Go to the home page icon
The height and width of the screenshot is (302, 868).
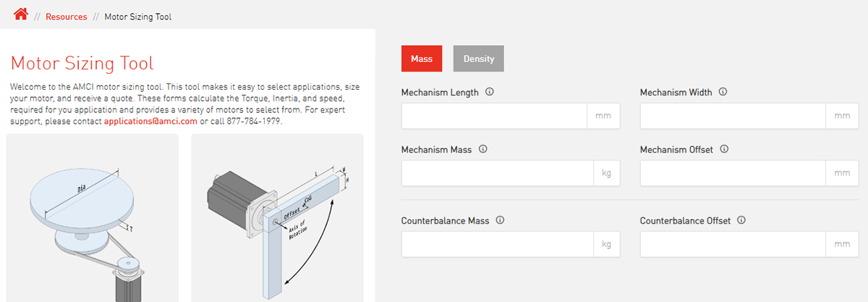click(x=21, y=14)
